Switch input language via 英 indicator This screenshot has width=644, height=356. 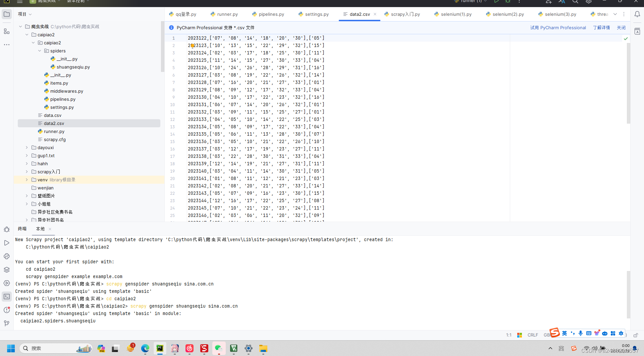point(565,333)
